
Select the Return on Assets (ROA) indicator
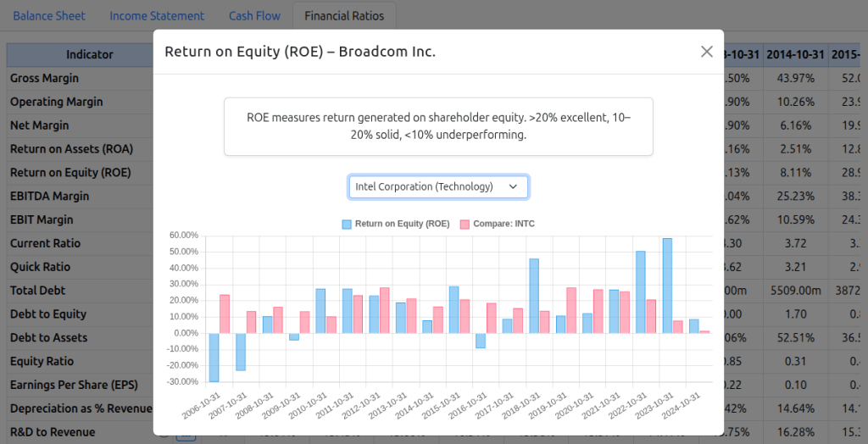point(71,149)
